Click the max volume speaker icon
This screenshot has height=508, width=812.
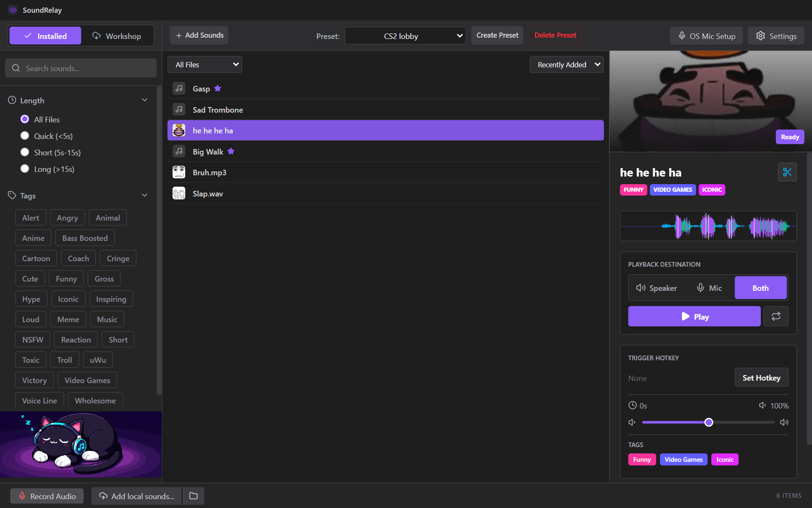coord(784,422)
